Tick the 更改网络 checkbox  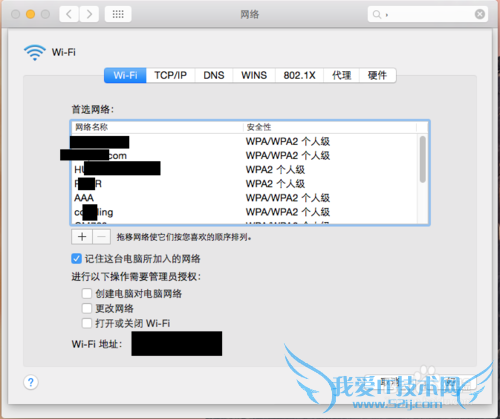87,308
